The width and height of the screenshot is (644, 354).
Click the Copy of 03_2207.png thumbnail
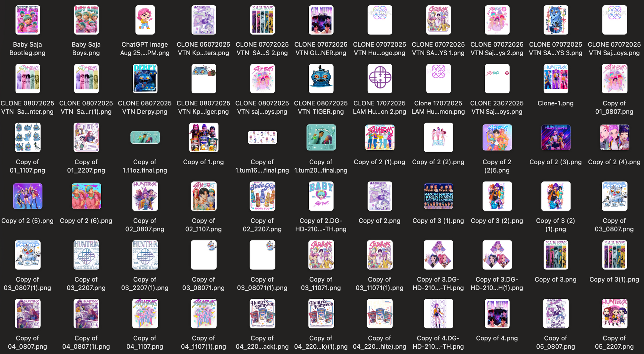coord(86,255)
